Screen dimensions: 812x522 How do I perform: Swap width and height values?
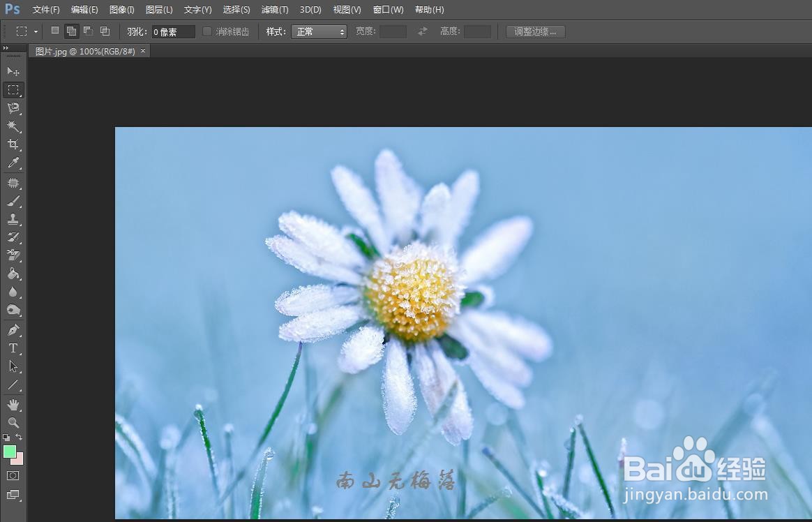coord(423,31)
